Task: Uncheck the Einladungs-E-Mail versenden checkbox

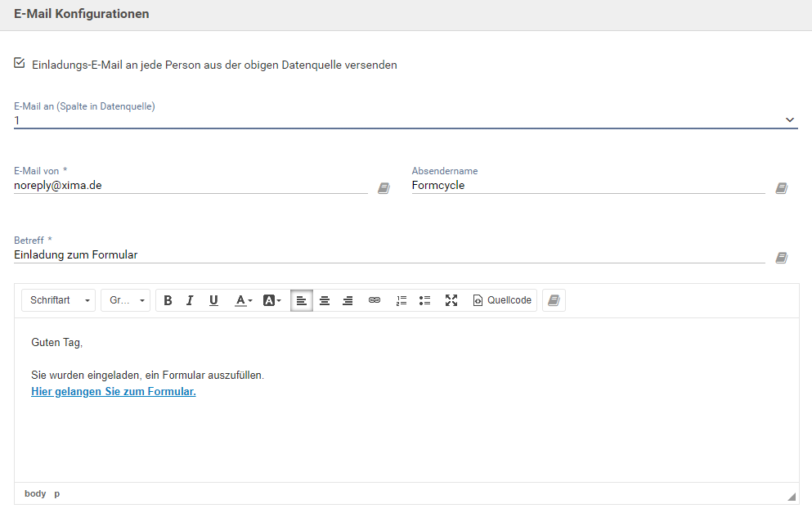Action: tap(20, 63)
